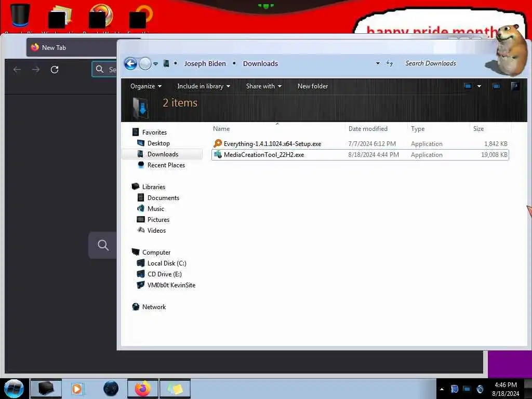This screenshot has width=532, height=399.
Task: Open Documents library
Action: tap(163, 198)
